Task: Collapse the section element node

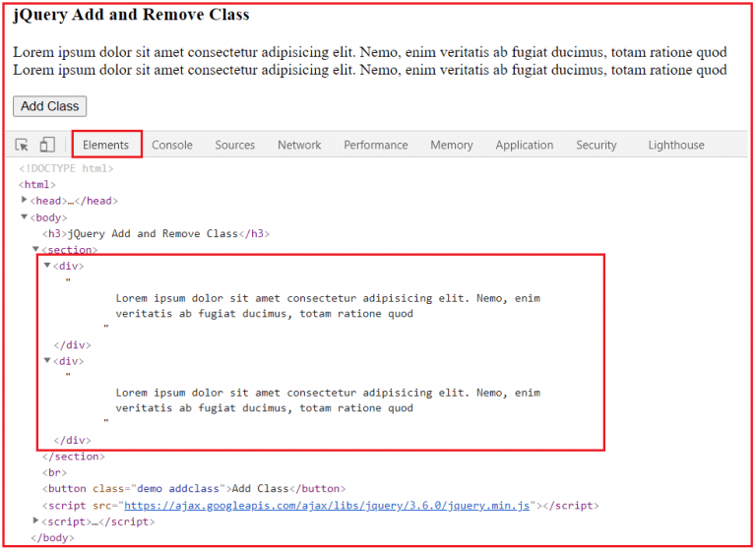Action: click(36, 250)
